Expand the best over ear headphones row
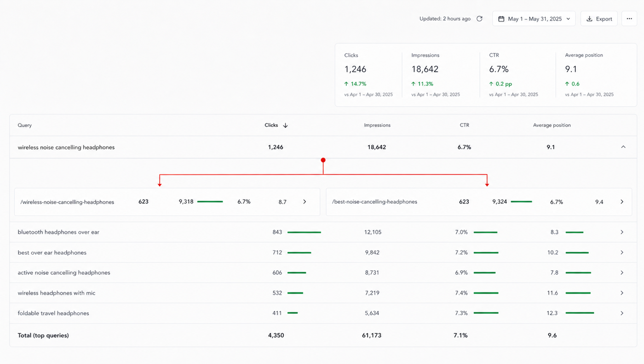The width and height of the screenshot is (644, 364). click(622, 252)
